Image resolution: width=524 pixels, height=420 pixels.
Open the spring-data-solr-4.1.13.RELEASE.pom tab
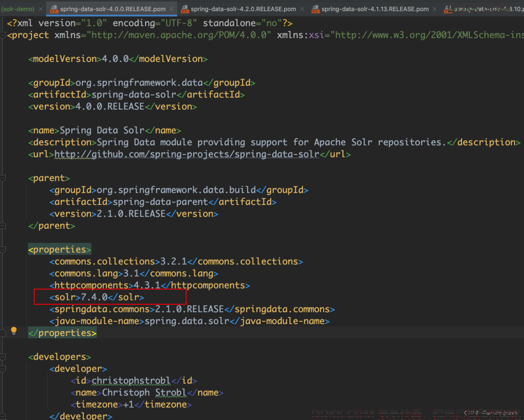(375, 9)
